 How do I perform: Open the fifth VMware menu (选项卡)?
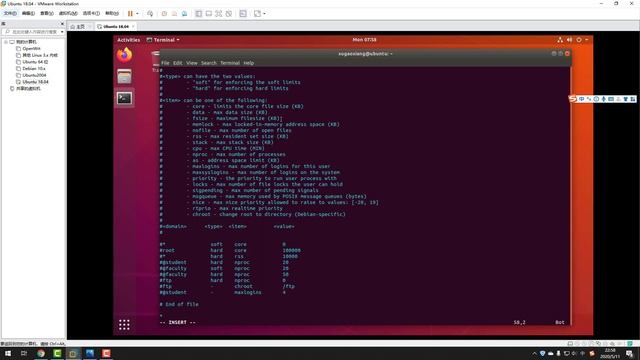tap(91, 13)
